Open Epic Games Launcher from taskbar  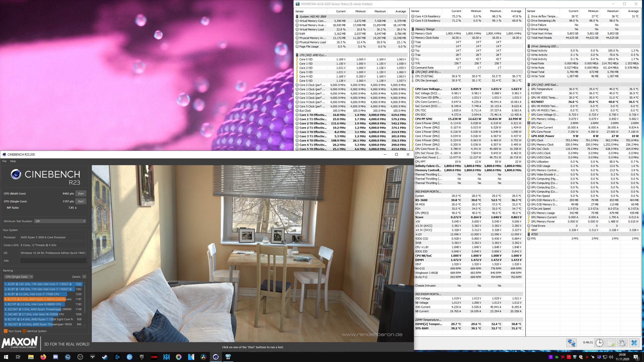pos(142,357)
